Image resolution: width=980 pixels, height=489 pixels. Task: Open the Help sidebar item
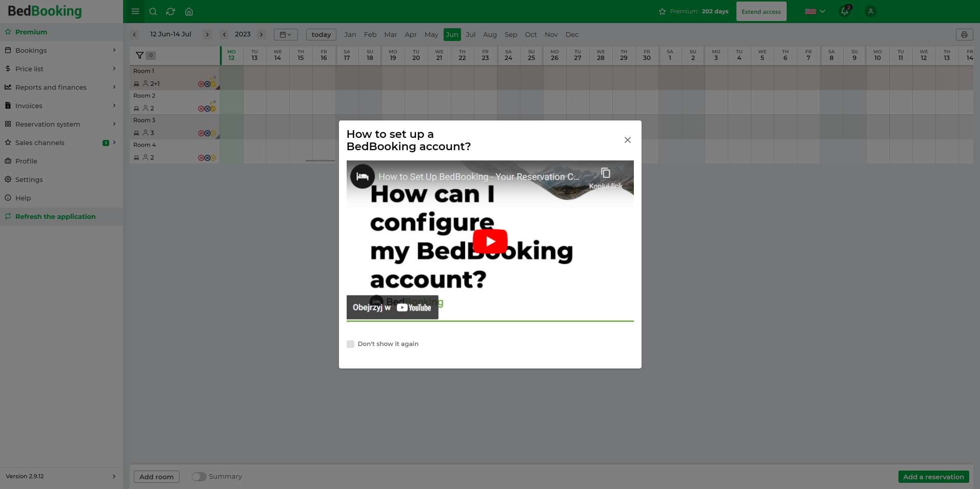click(62, 198)
